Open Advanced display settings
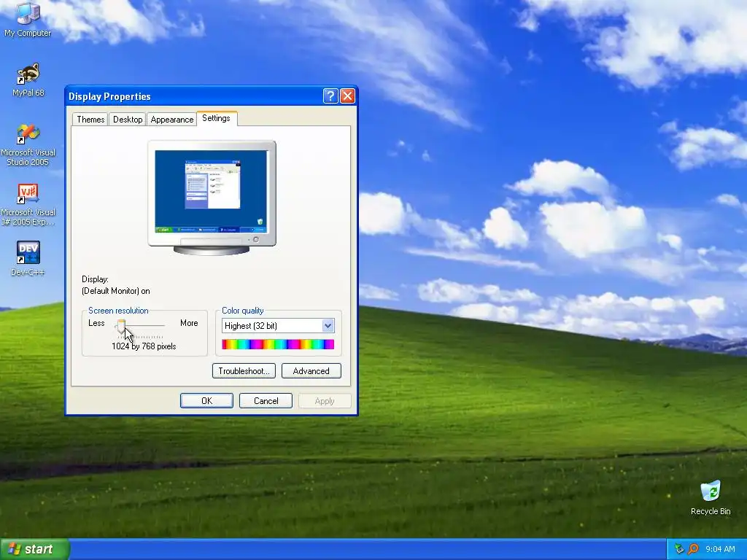The image size is (747, 560). pos(311,371)
